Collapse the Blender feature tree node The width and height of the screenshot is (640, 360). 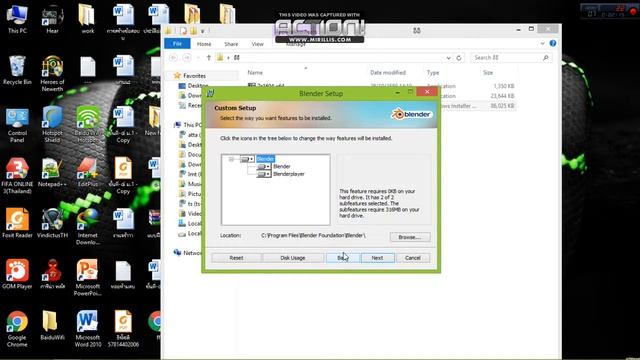coord(231,159)
